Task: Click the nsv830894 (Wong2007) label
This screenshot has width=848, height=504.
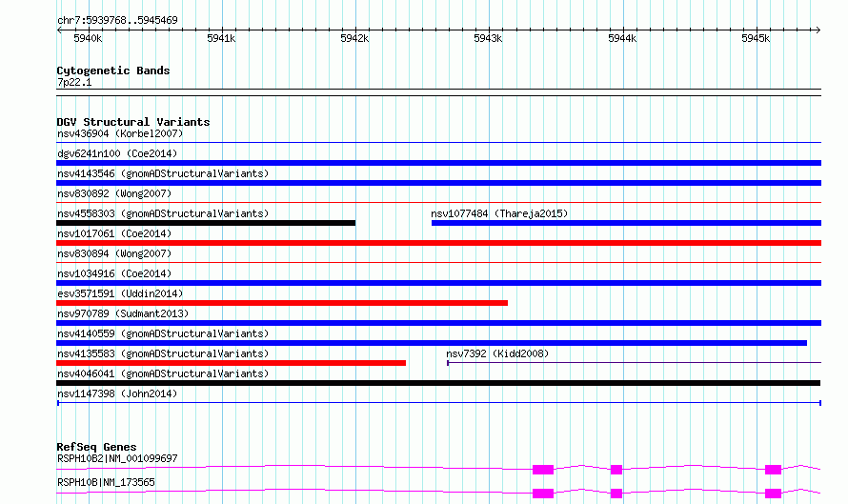Action: click(x=114, y=253)
